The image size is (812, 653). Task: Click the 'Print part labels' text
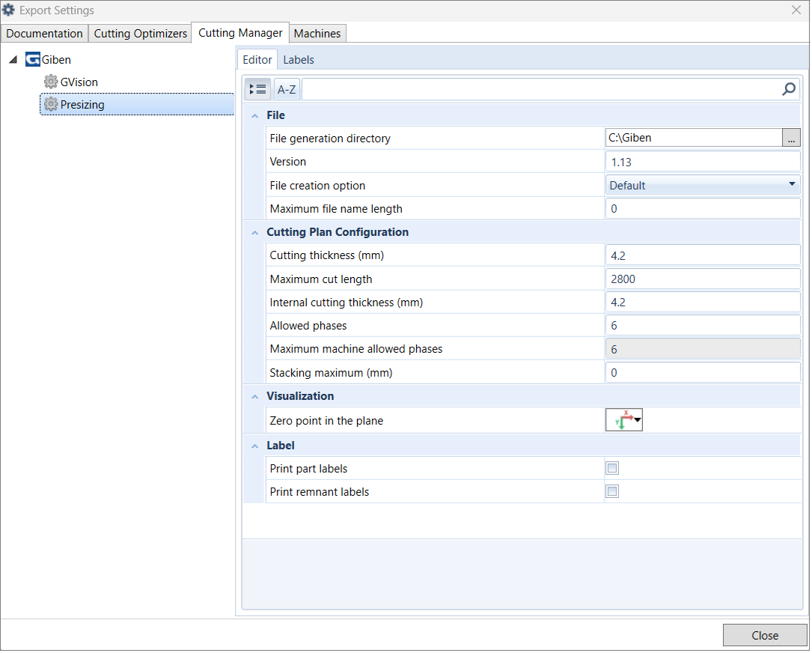click(x=308, y=469)
